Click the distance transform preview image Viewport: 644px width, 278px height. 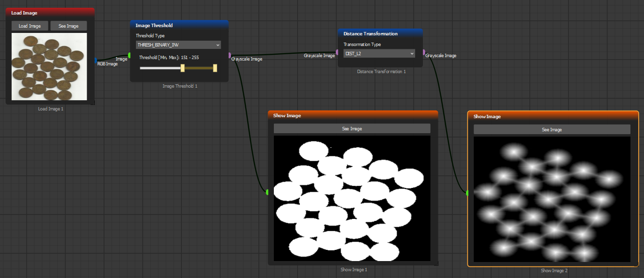tap(552, 199)
